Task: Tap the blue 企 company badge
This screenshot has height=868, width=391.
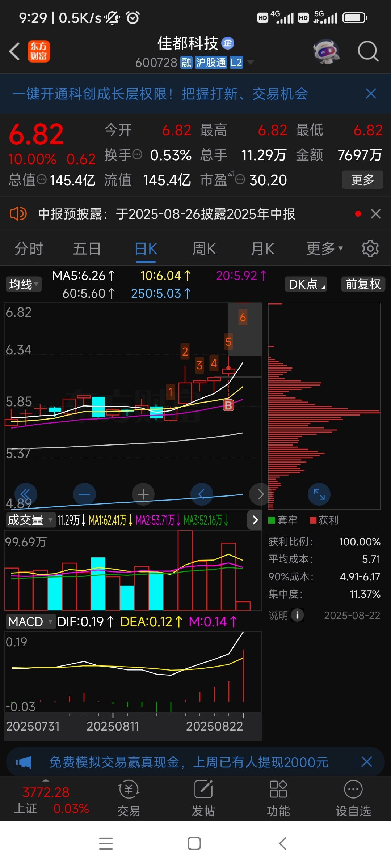Action: point(228,43)
